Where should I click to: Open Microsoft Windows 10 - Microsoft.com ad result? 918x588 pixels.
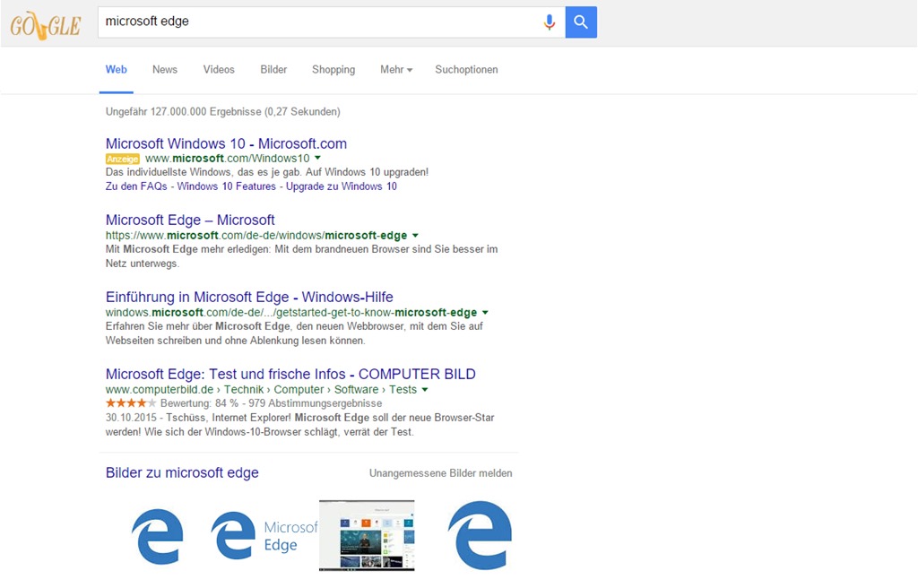point(226,143)
